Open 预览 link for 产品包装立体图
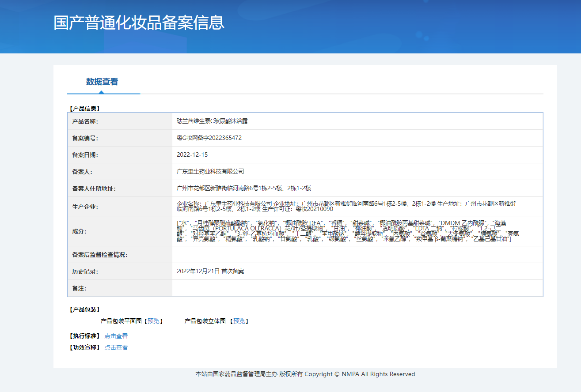 239,321
